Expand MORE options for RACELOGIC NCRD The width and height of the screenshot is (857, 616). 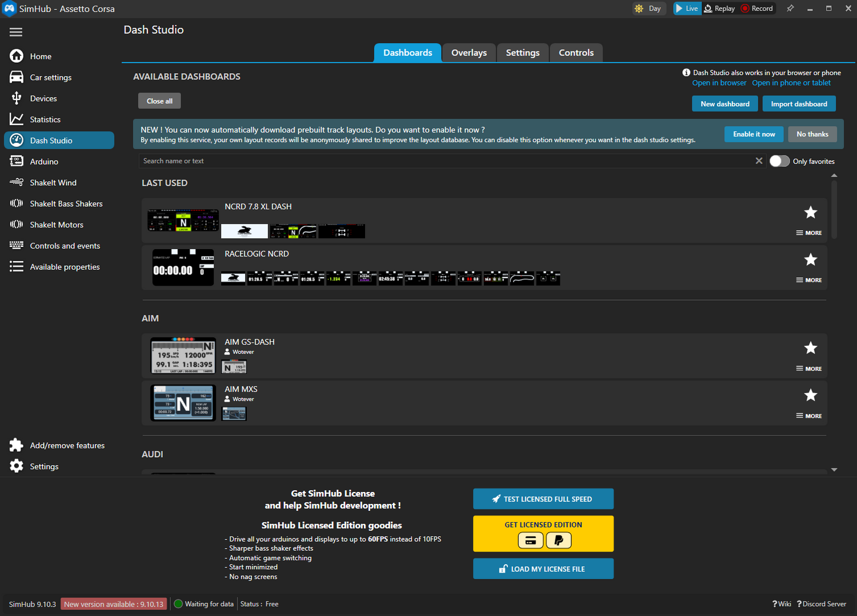click(x=809, y=280)
